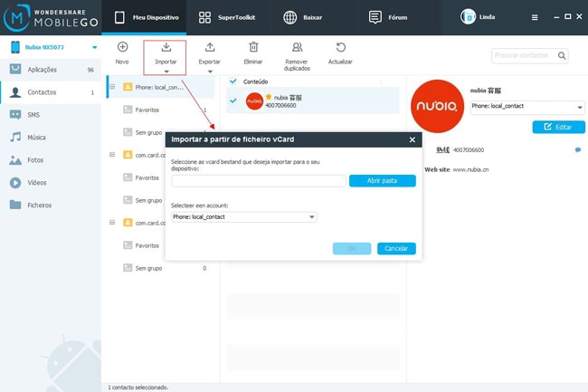
Task: Select the Phone: local_con... account row
Action: pyautogui.click(x=161, y=87)
